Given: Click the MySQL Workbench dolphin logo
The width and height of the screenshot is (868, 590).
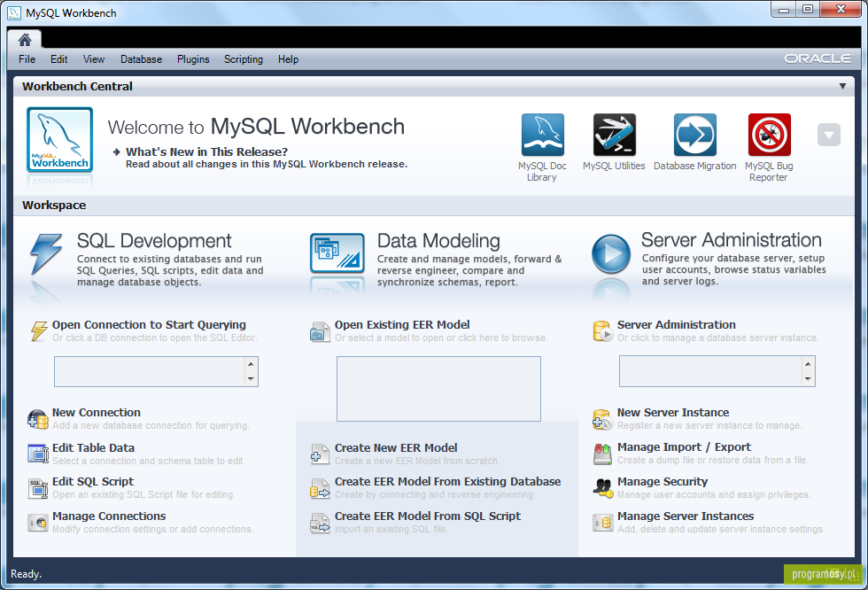Looking at the screenshot, I should (x=60, y=139).
